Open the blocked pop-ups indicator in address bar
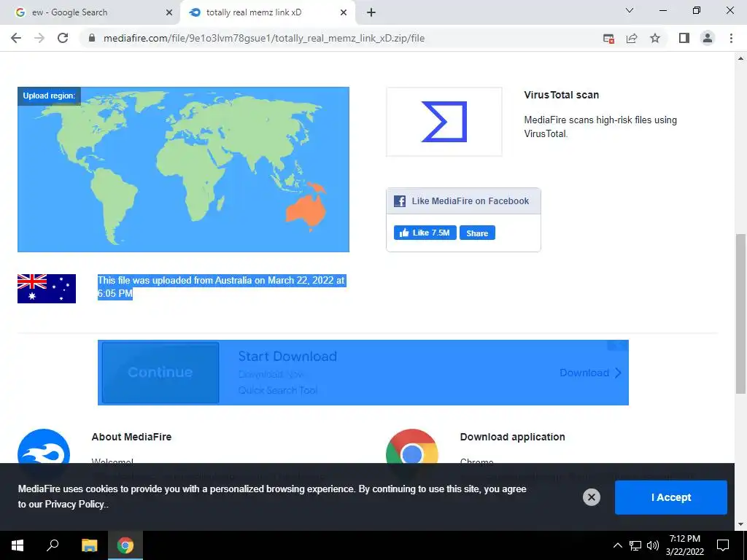The height and width of the screenshot is (560, 747). pos(608,39)
